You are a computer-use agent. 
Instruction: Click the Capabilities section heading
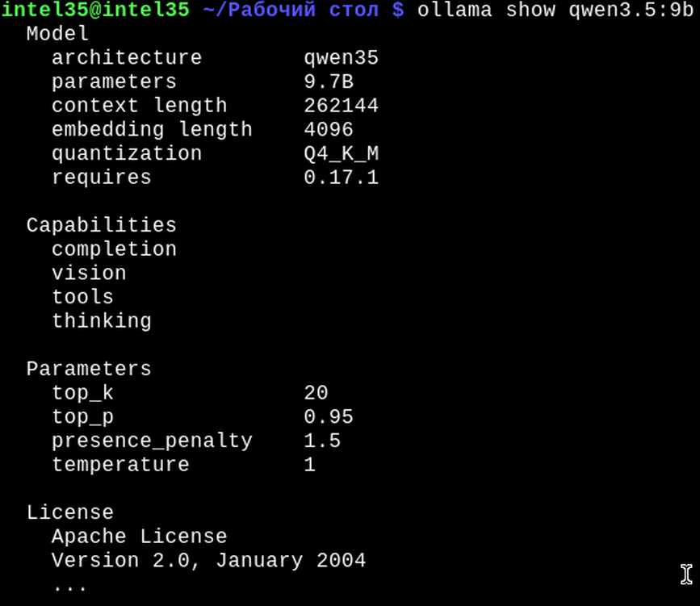click(x=102, y=226)
